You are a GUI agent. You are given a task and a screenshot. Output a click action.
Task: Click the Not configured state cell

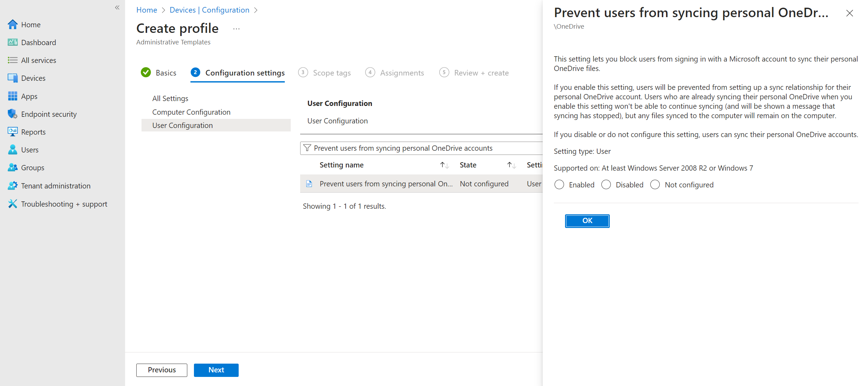coord(484,184)
